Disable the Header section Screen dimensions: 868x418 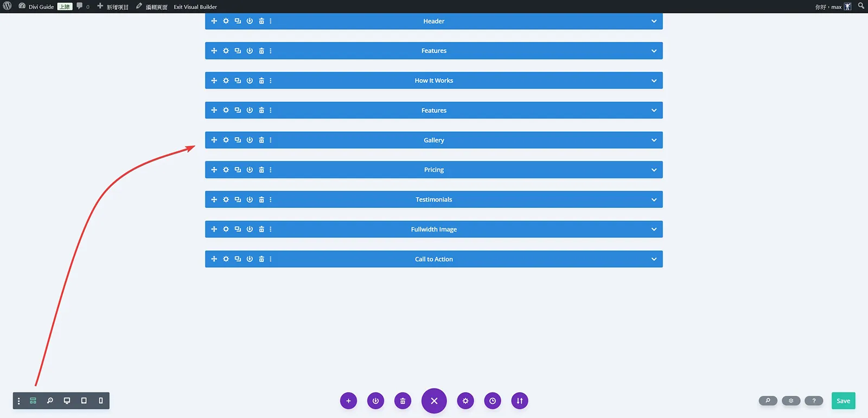click(250, 21)
